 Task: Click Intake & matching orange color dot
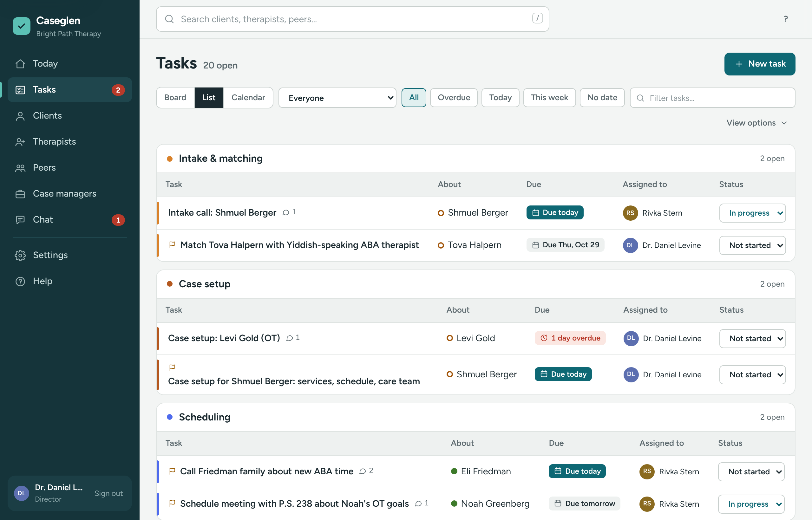tap(170, 159)
